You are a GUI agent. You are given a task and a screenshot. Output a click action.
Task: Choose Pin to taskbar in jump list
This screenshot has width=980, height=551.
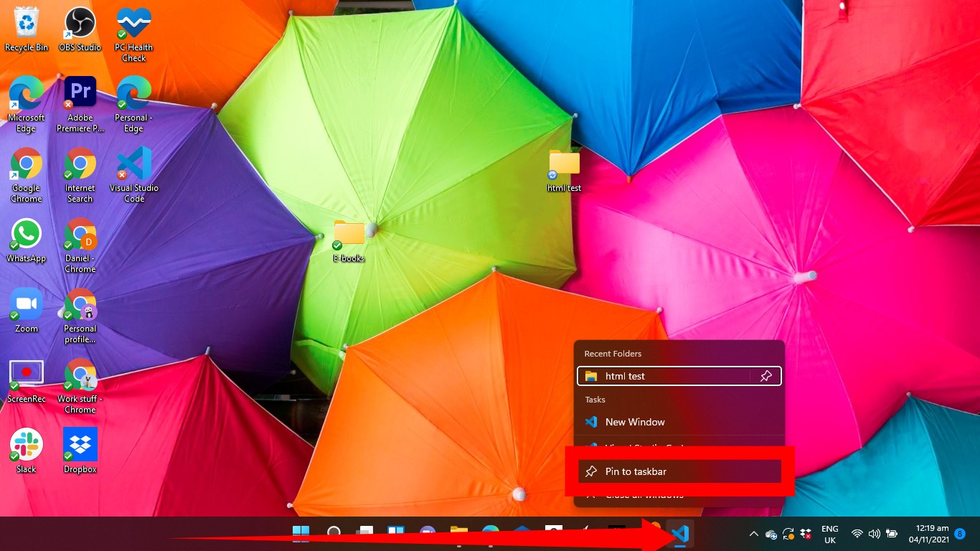pos(679,471)
